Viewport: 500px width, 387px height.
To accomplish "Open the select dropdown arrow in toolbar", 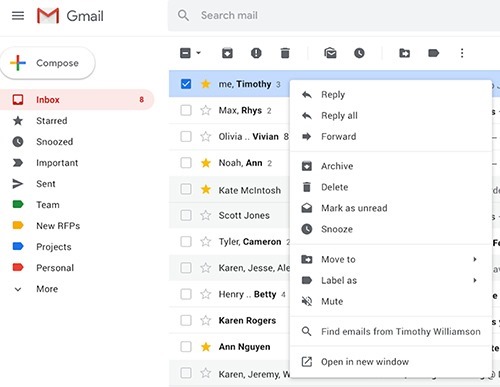I will [199, 53].
